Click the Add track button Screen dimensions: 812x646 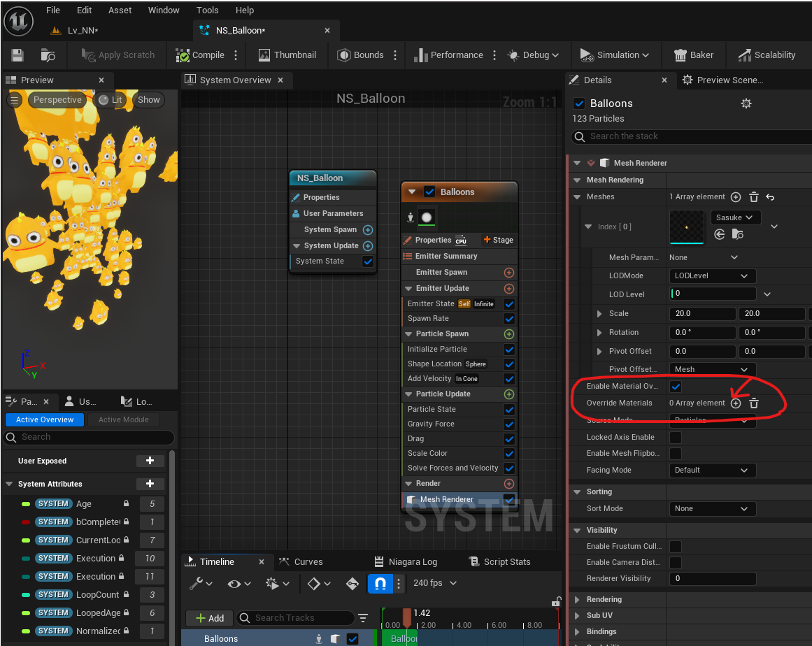(209, 618)
